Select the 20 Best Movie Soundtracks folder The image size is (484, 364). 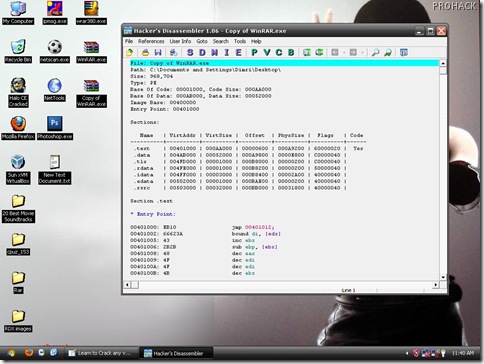coord(18,208)
